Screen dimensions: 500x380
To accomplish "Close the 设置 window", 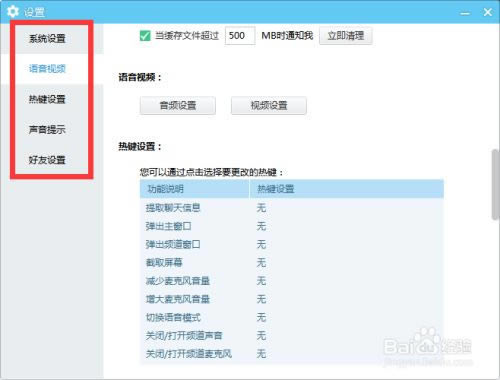I will pyautogui.click(x=487, y=12).
